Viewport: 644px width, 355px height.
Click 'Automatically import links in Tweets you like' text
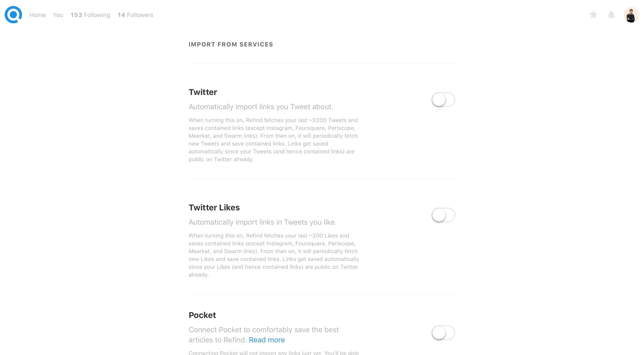263,222
